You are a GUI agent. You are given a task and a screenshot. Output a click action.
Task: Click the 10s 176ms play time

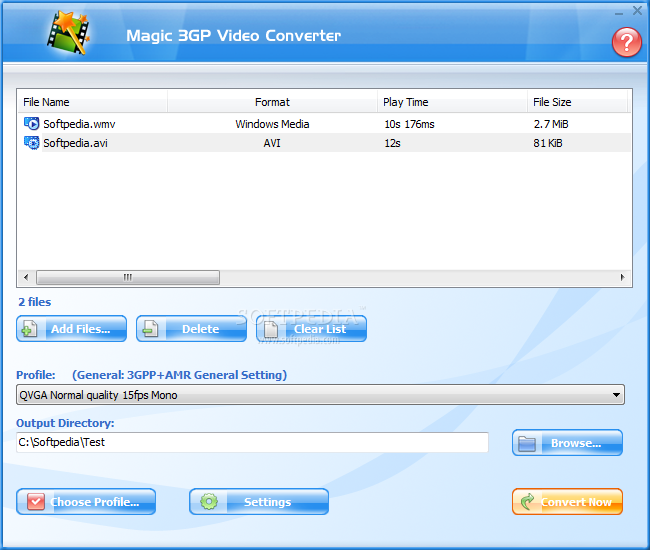point(409,124)
